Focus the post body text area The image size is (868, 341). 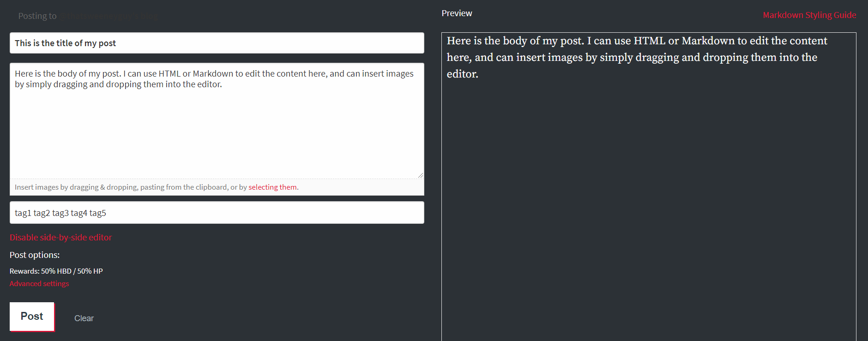pyautogui.click(x=217, y=121)
